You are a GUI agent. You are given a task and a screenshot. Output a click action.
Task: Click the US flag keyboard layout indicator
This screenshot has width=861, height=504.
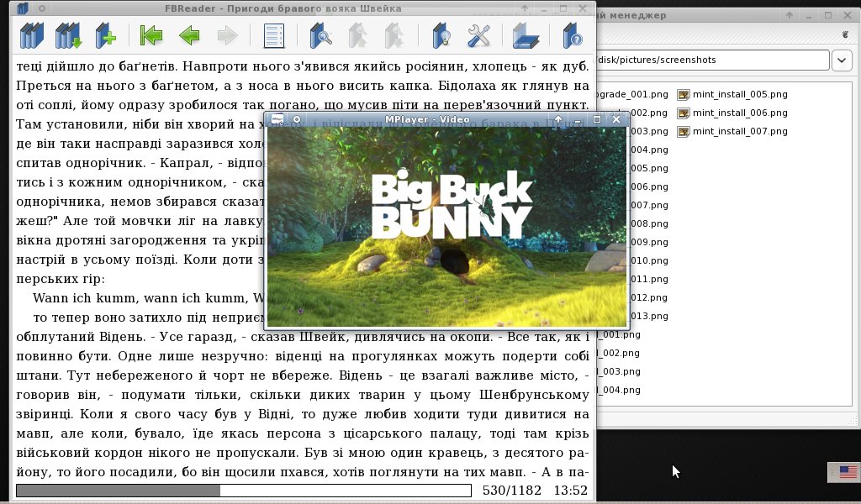(x=848, y=471)
